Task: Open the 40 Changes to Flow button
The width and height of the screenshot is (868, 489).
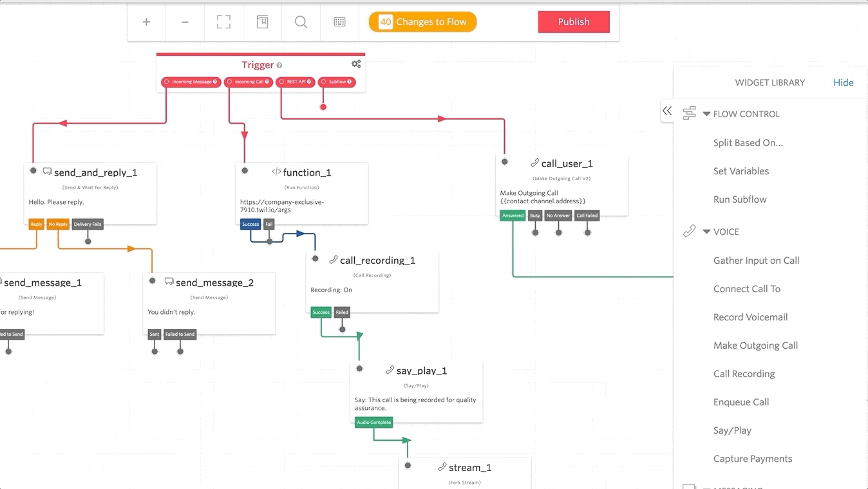Action: click(x=422, y=22)
